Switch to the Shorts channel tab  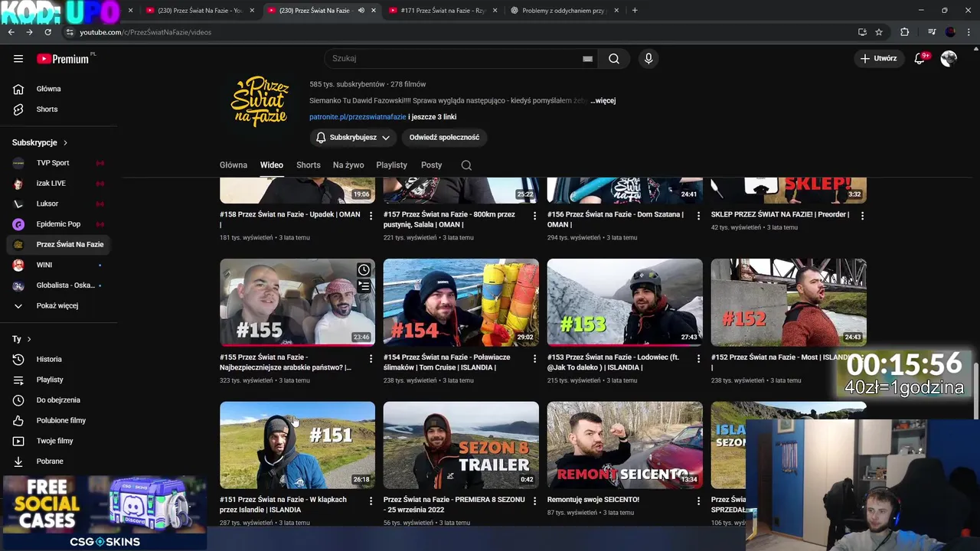[x=309, y=165]
